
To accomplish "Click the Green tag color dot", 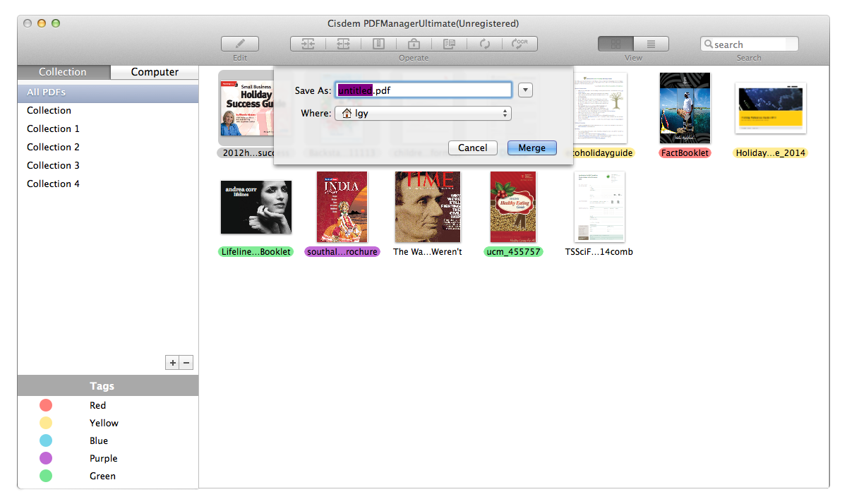I will [x=45, y=476].
